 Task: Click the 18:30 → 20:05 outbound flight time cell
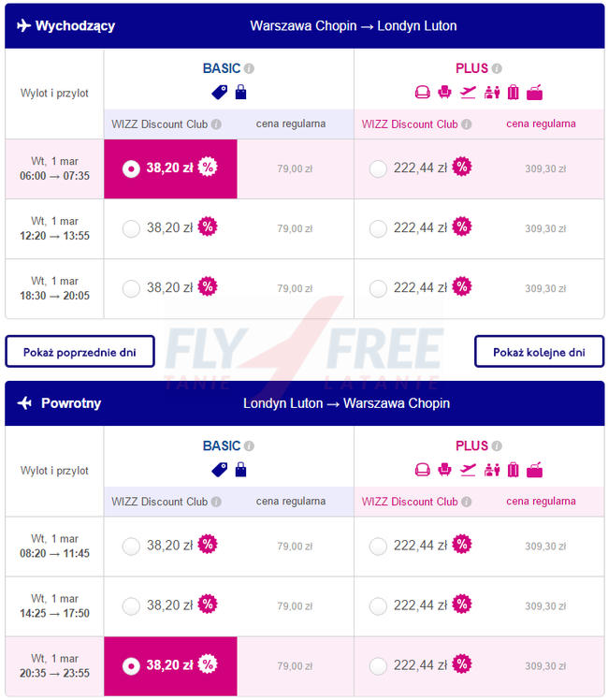point(54,288)
